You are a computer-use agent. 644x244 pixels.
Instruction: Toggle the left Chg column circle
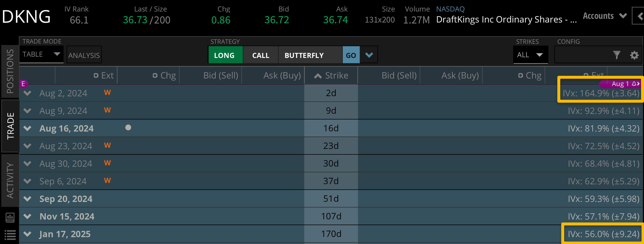point(155,76)
